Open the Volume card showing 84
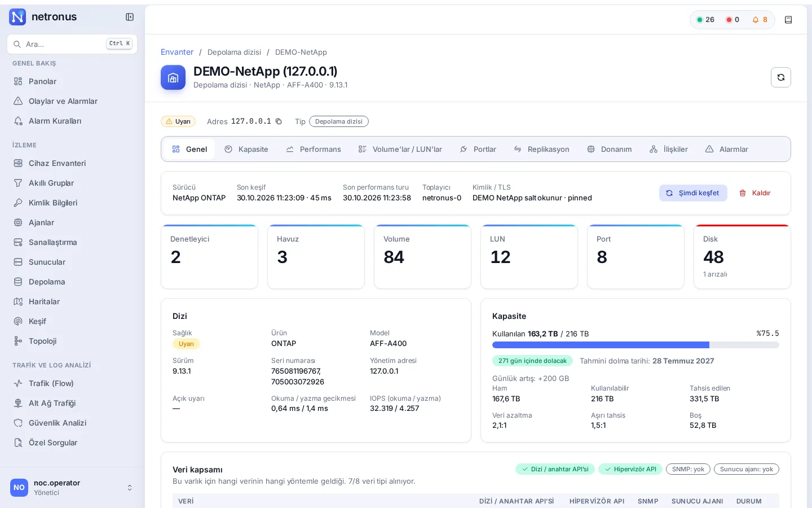 [x=422, y=257]
